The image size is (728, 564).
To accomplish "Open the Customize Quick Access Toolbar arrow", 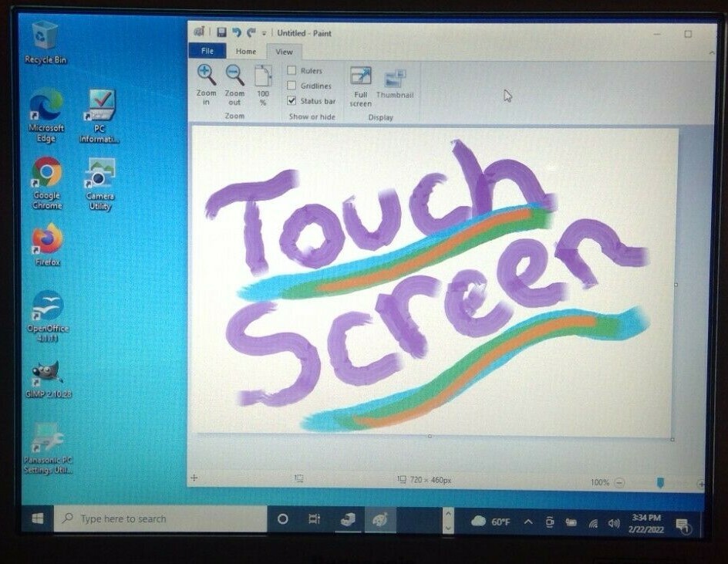I will 265,33.
